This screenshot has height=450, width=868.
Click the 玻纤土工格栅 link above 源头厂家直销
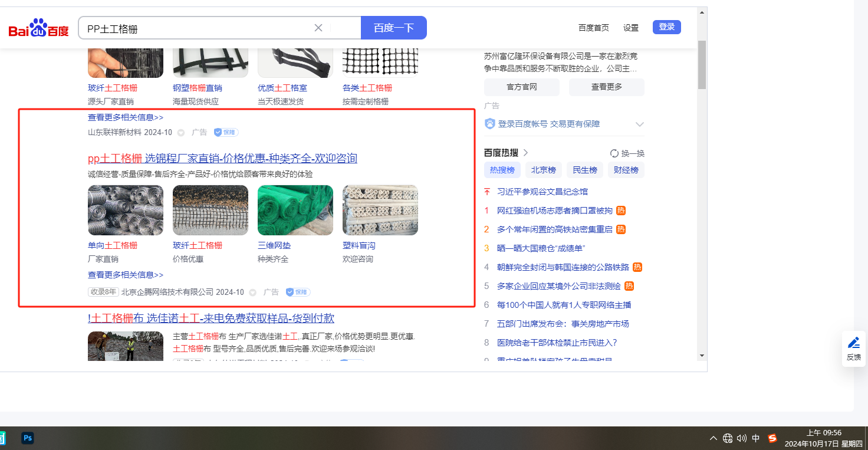pyautogui.click(x=113, y=88)
